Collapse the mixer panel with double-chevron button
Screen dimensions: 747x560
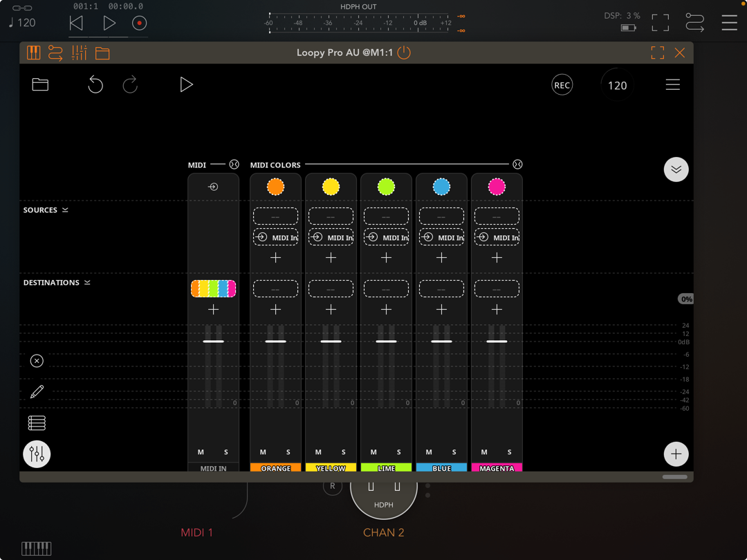coord(676,169)
